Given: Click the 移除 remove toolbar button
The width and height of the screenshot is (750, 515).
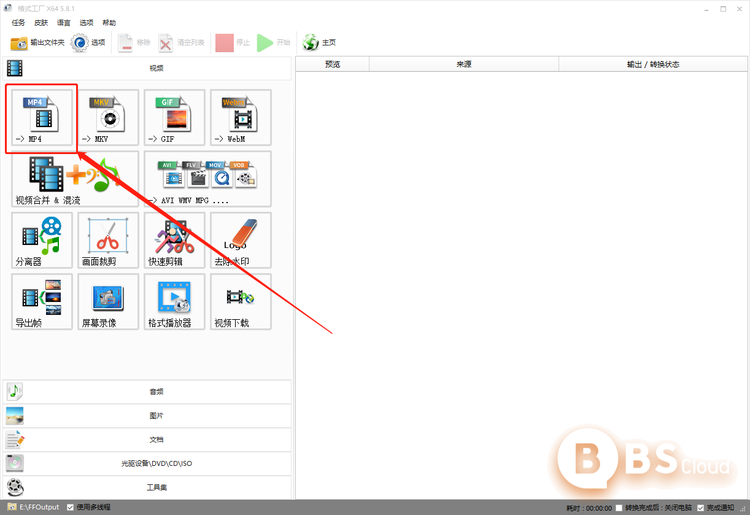Looking at the screenshot, I should (134, 43).
